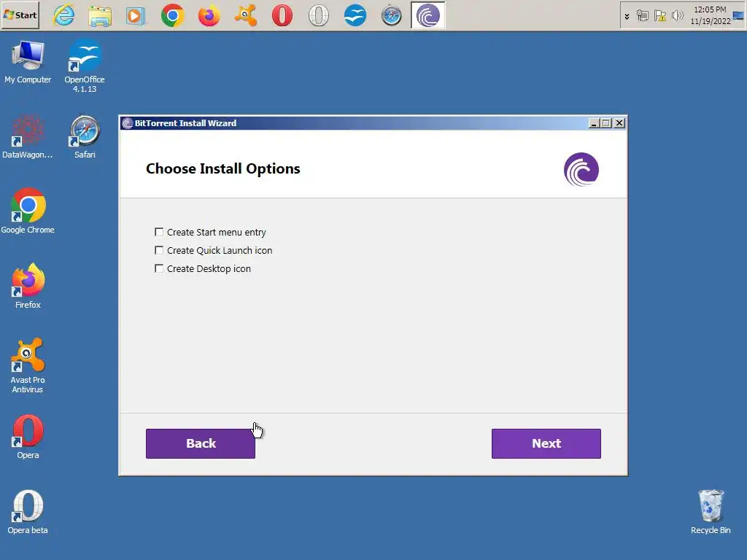Open the clock showing 12:05 PM
Screen dimensions: 747x560
point(710,15)
